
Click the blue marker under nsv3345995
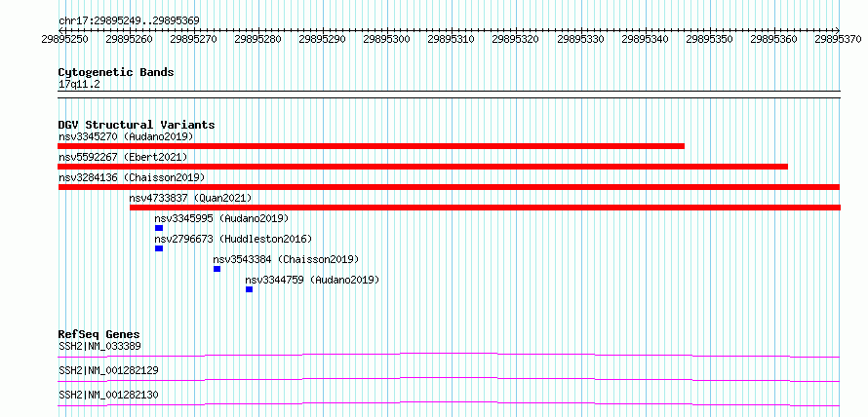(159, 228)
